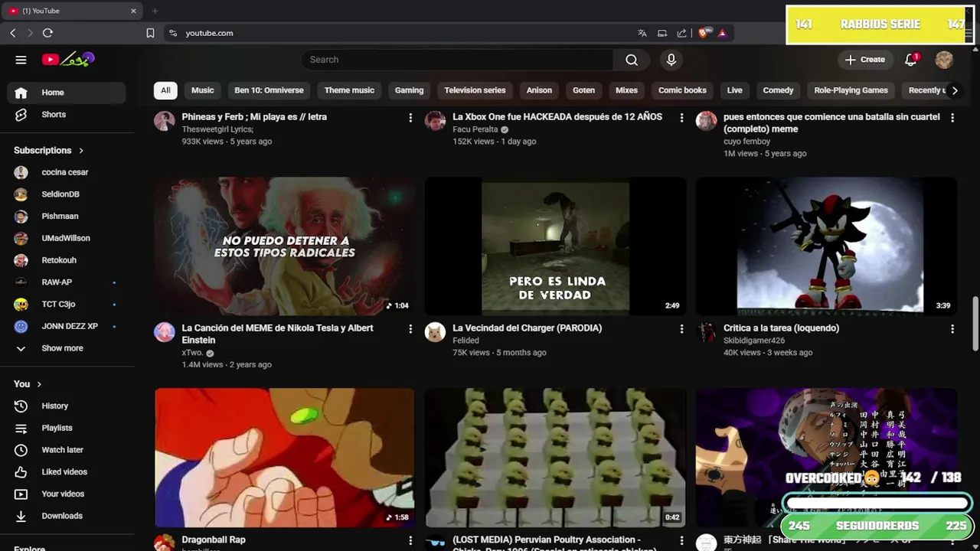
Task: Click the search magnifier button
Action: coord(632,60)
